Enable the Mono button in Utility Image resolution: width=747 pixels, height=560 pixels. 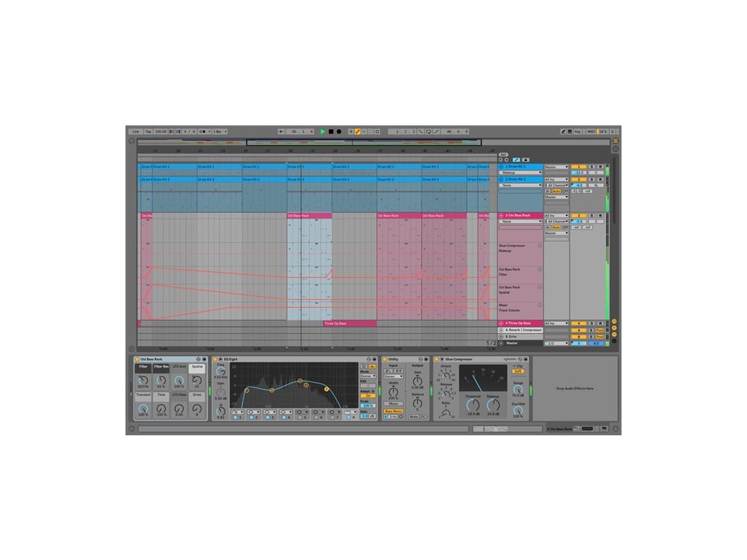tap(393, 403)
